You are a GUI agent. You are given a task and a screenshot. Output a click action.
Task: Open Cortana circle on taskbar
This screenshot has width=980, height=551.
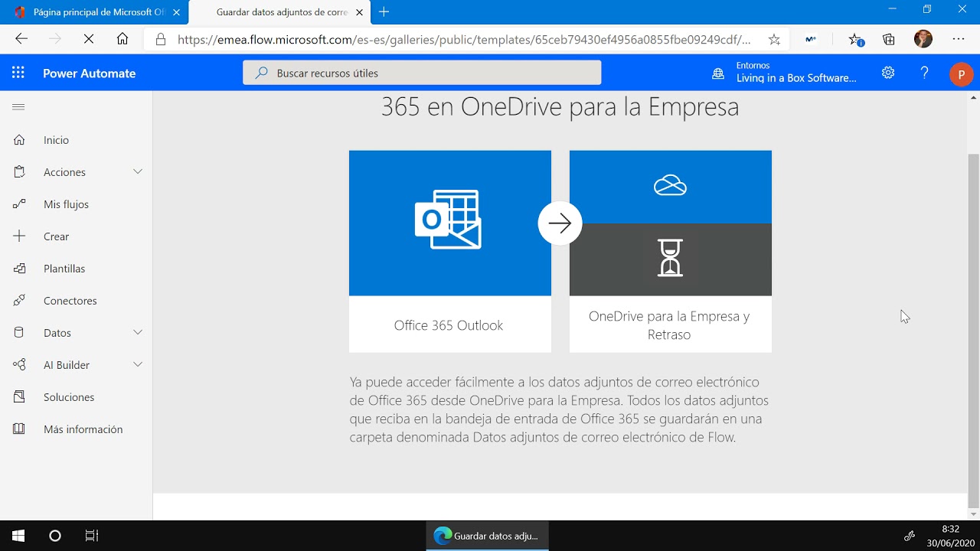55,536
